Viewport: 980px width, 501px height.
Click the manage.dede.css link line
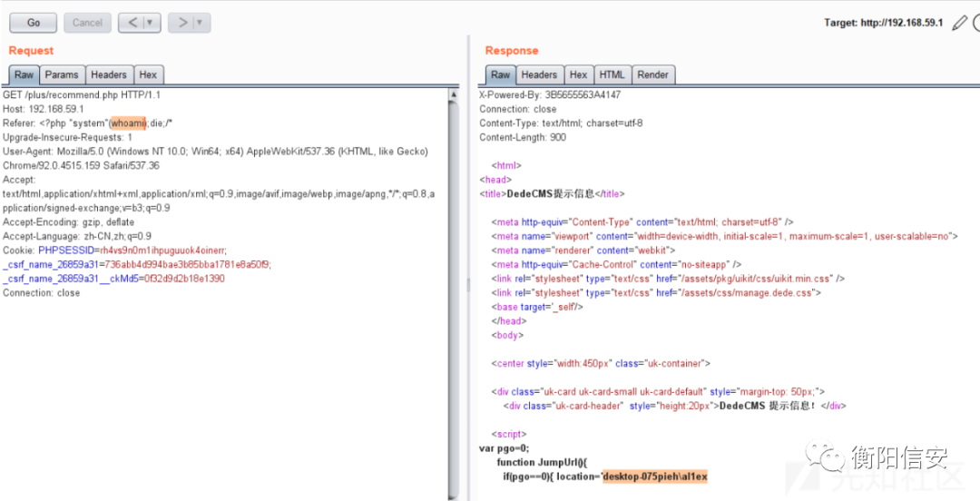coord(656,293)
